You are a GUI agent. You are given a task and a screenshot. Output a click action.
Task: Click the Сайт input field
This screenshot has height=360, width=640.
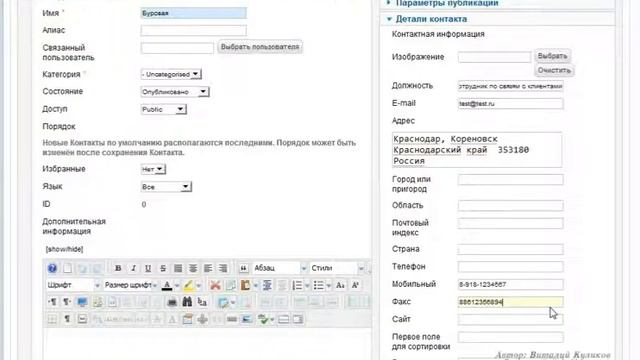pos(510,319)
